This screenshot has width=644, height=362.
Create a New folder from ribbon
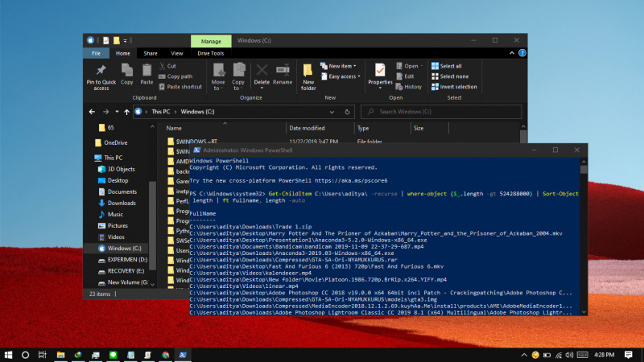tap(308, 76)
